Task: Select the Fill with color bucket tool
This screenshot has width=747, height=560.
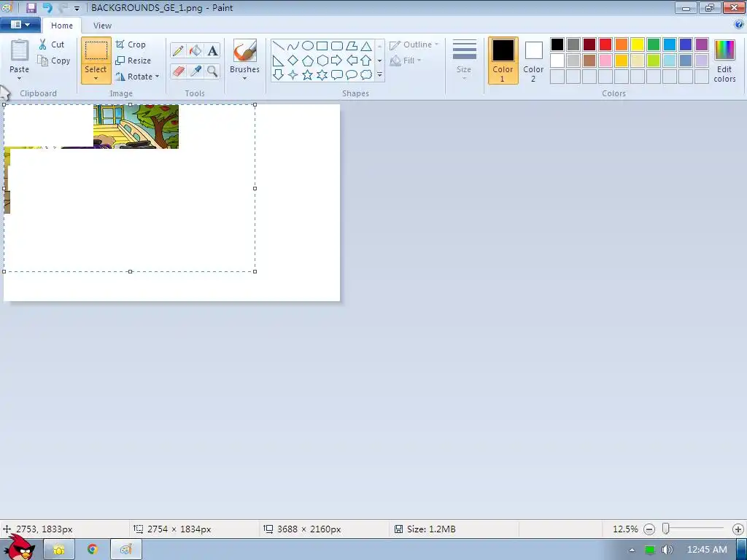Action: tap(196, 50)
